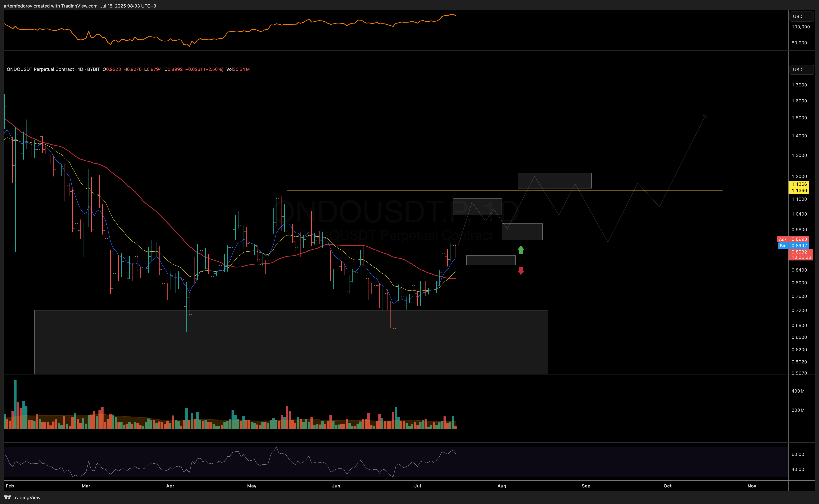
Task: Click the 0.8000 price scale label
Action: [x=799, y=283]
